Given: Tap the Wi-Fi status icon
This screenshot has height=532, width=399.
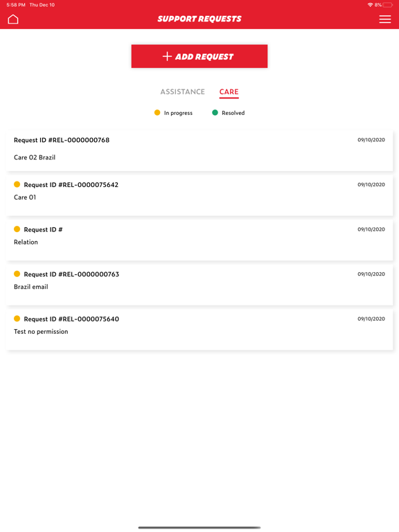Looking at the screenshot, I should [370, 5].
